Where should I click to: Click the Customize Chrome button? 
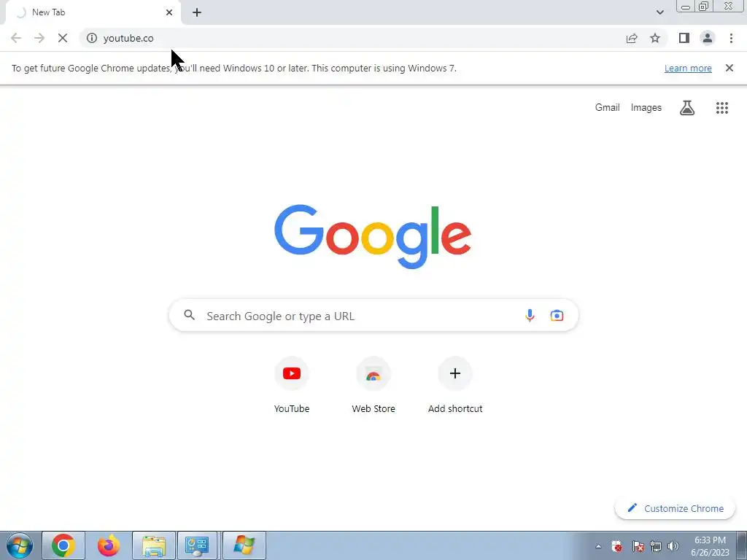point(675,508)
